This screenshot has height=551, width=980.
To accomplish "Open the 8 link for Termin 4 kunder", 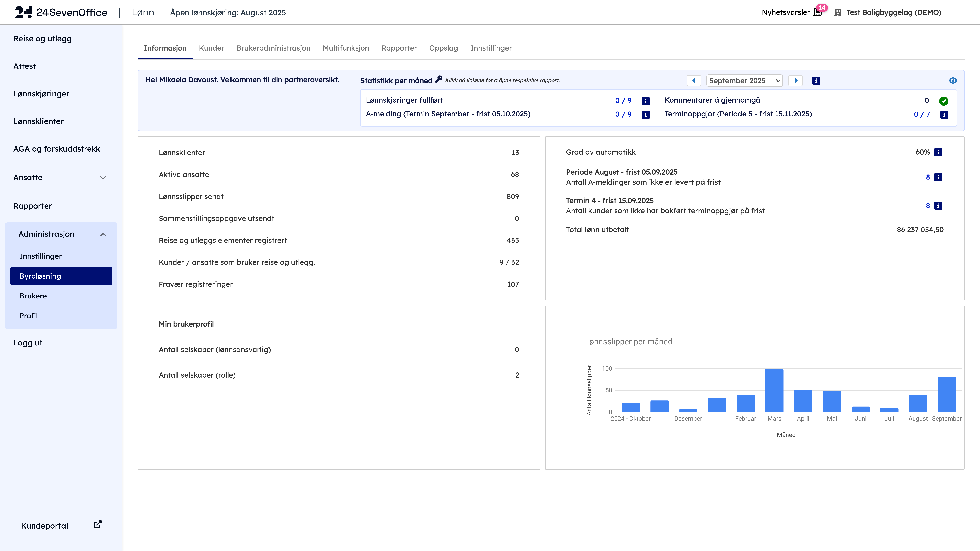I will click(x=928, y=206).
